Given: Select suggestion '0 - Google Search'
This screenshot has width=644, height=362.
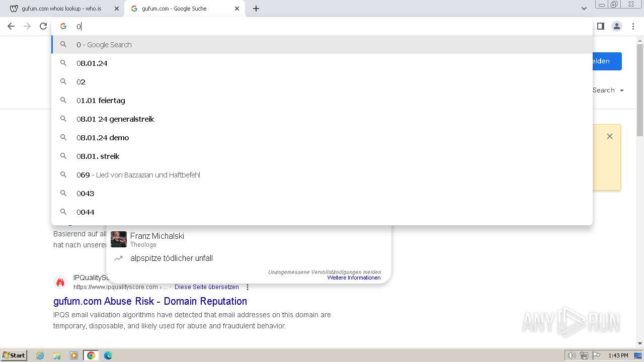Looking at the screenshot, I should click(322, 45).
